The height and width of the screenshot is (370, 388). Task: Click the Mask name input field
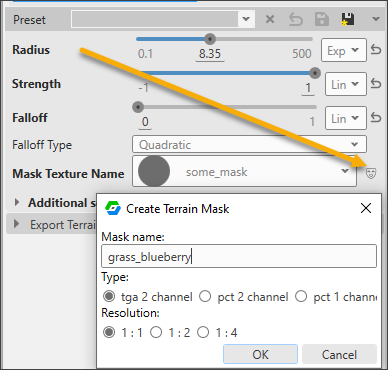(x=239, y=257)
